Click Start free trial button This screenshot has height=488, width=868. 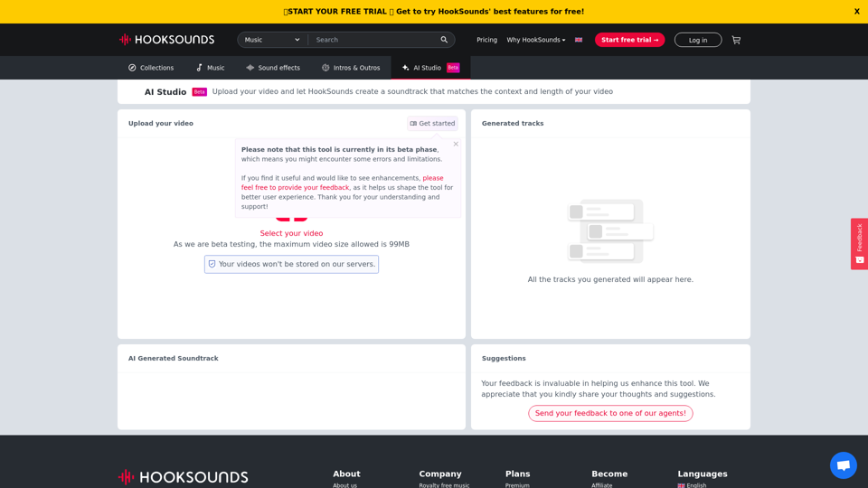(629, 40)
